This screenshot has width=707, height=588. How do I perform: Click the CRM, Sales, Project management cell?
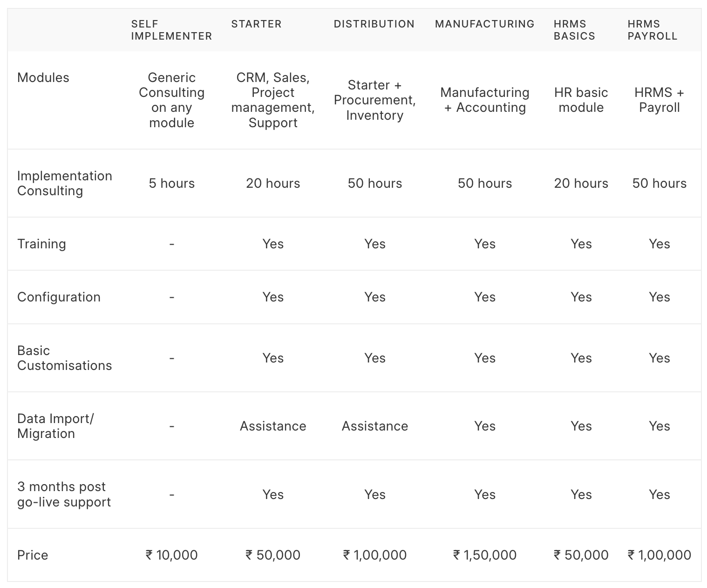272,100
